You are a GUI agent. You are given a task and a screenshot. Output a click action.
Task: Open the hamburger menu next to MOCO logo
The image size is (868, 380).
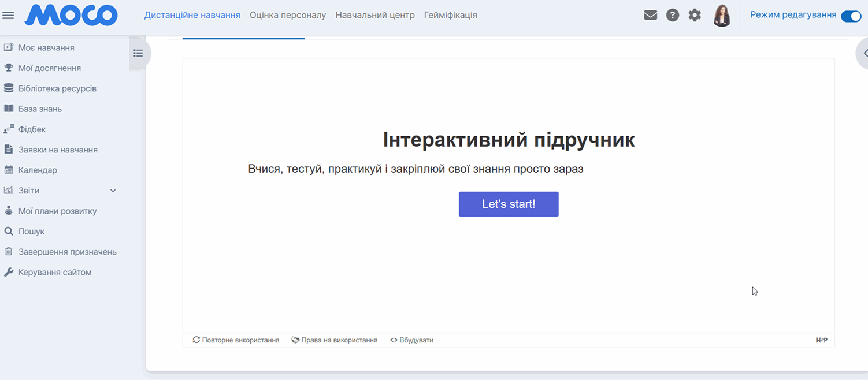(8, 16)
